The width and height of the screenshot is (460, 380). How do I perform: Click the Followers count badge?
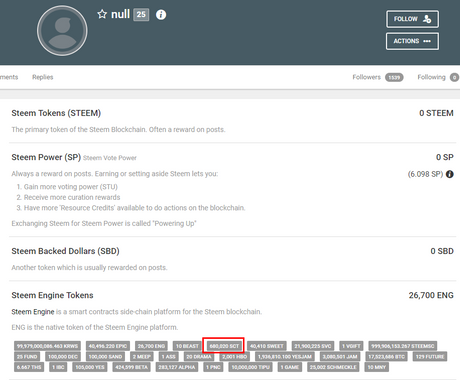(x=394, y=77)
